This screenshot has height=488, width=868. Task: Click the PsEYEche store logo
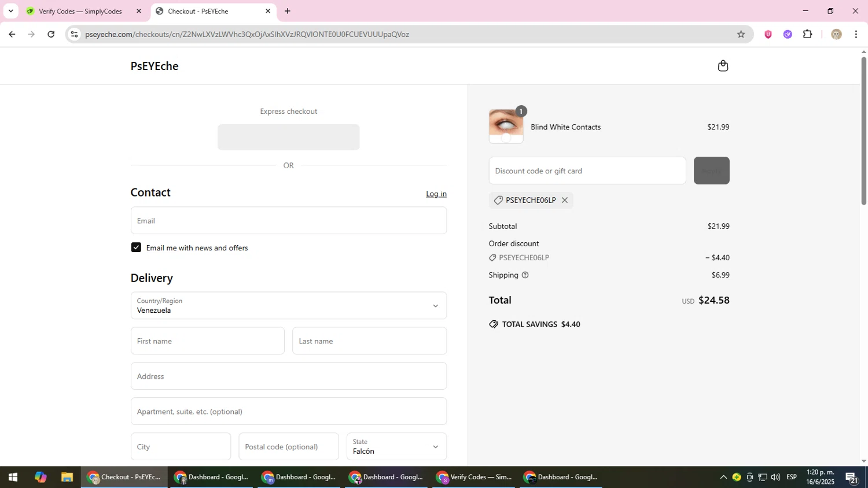155,66
